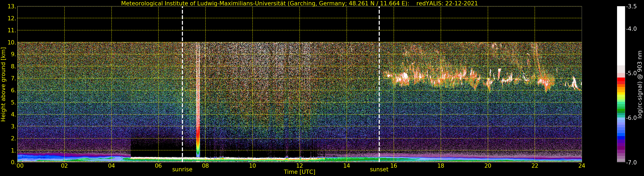Image resolution: width=644 pixels, height=176 pixels.
Task: Click the '4.' km height tick label
Action: click(13, 114)
